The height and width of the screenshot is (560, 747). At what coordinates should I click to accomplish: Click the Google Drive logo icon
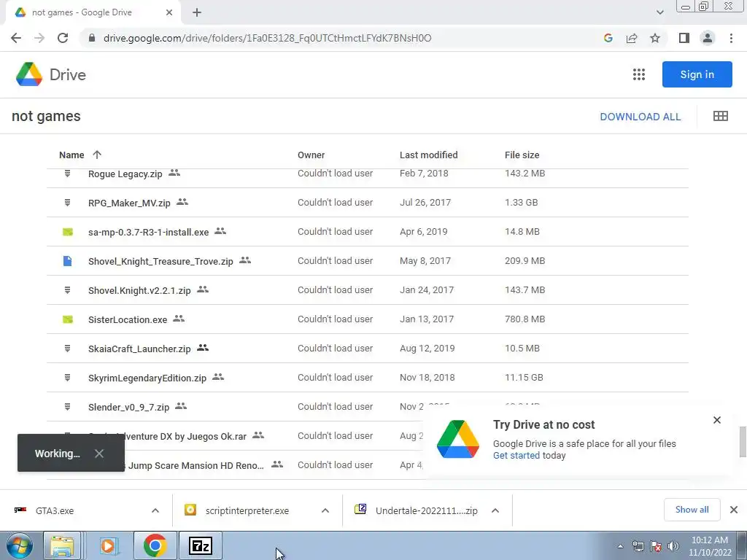coord(29,74)
